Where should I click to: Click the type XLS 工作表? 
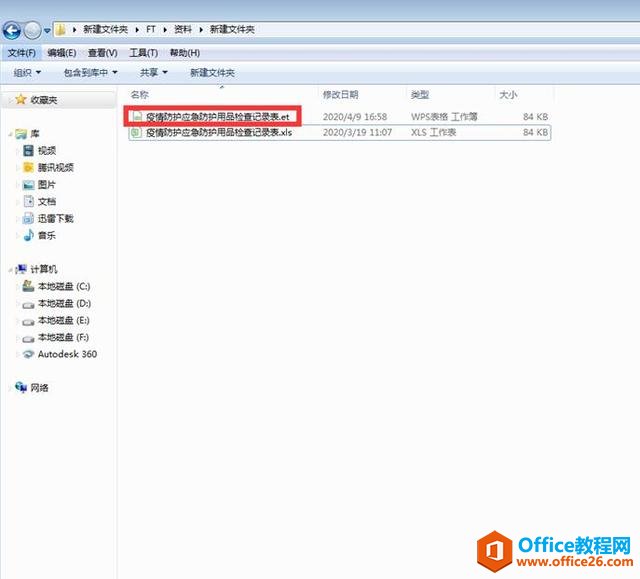[x=433, y=132]
